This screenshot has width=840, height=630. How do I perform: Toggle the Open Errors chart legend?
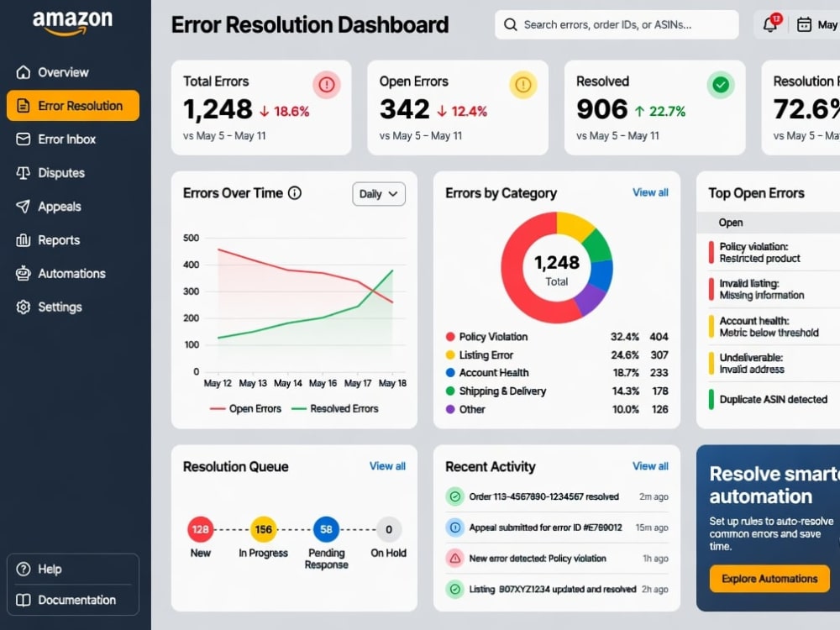245,409
